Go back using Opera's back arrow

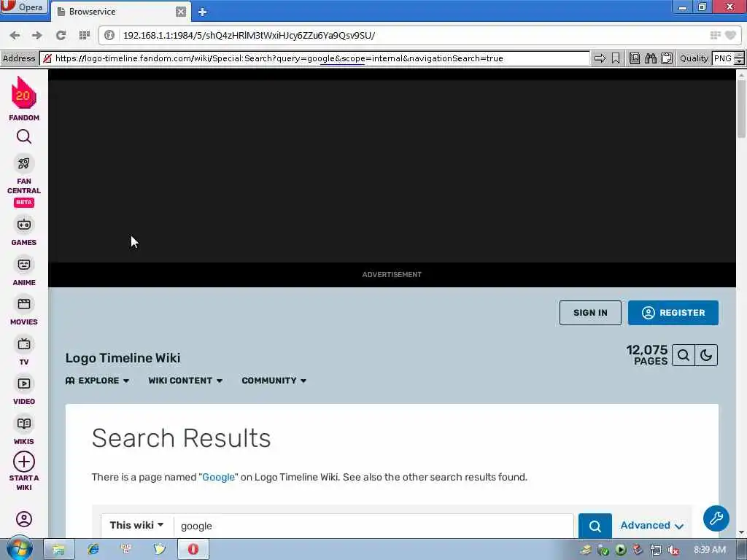coord(15,35)
